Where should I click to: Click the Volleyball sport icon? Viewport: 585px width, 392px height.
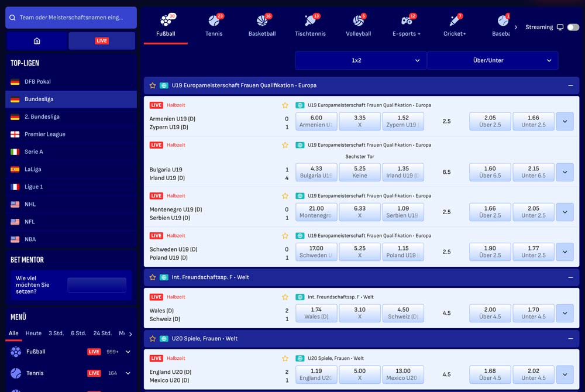point(358,22)
